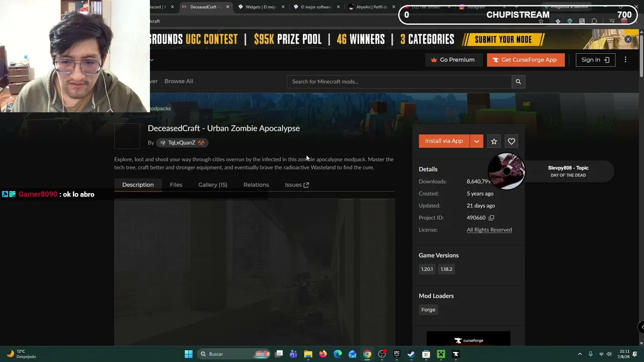
Task: Click the DeceasedCraft - Urban Zombie Apocalypse title
Action: (x=224, y=128)
